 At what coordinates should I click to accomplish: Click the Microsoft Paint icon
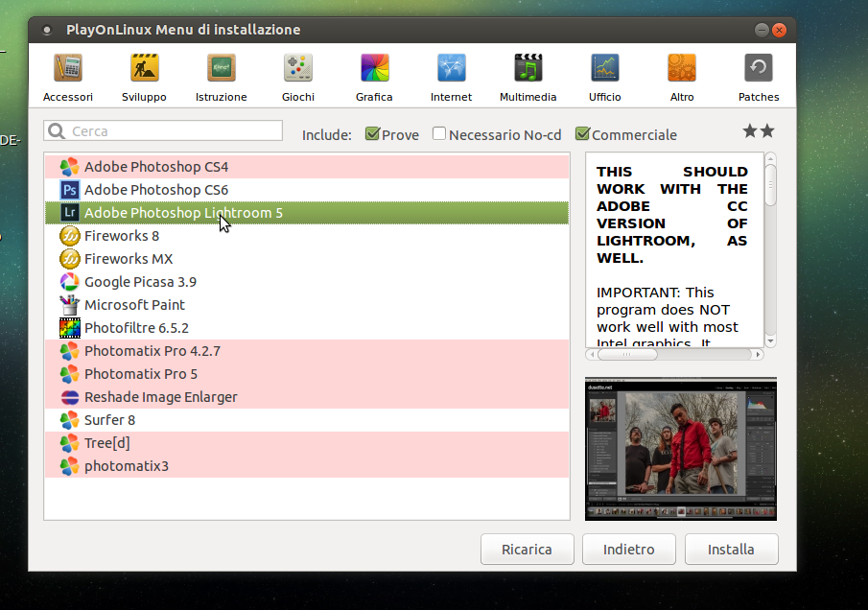click(70, 305)
